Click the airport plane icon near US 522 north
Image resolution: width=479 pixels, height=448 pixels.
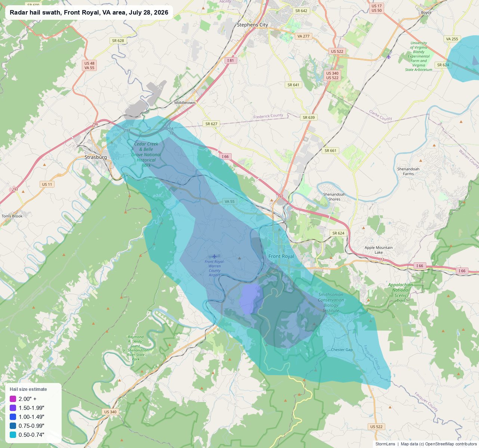(x=389, y=57)
